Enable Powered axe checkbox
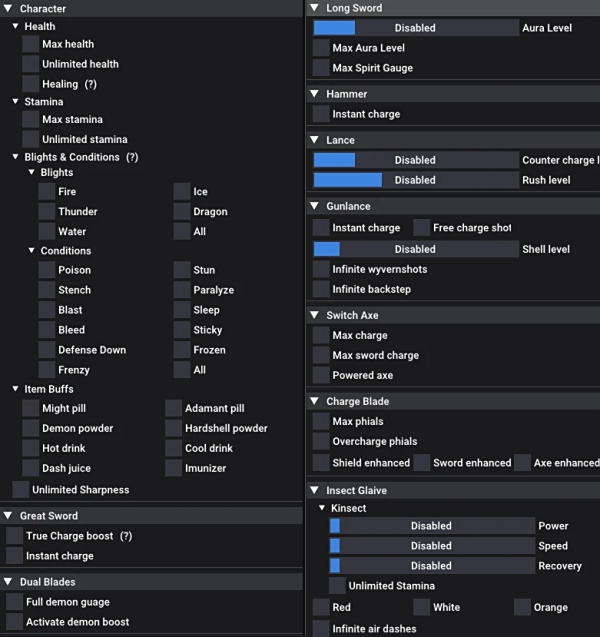The width and height of the screenshot is (600, 637). pos(321,375)
